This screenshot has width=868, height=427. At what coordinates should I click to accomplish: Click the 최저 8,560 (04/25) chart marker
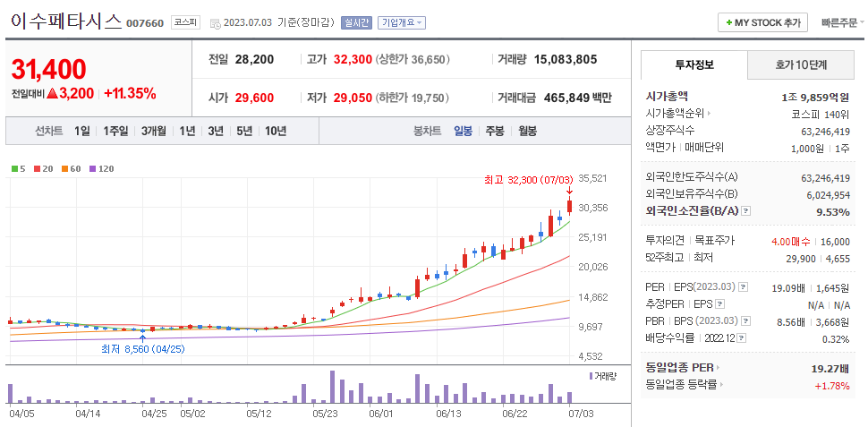[x=143, y=349]
